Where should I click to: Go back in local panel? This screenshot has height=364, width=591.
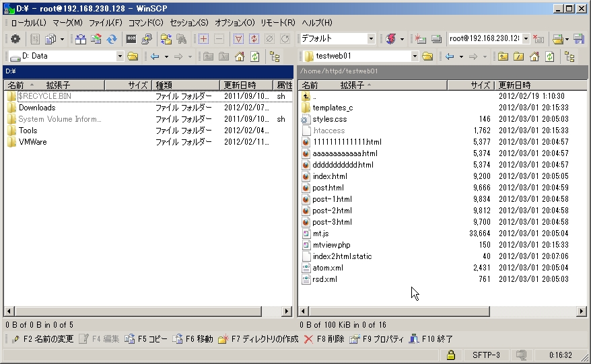[x=155, y=57]
